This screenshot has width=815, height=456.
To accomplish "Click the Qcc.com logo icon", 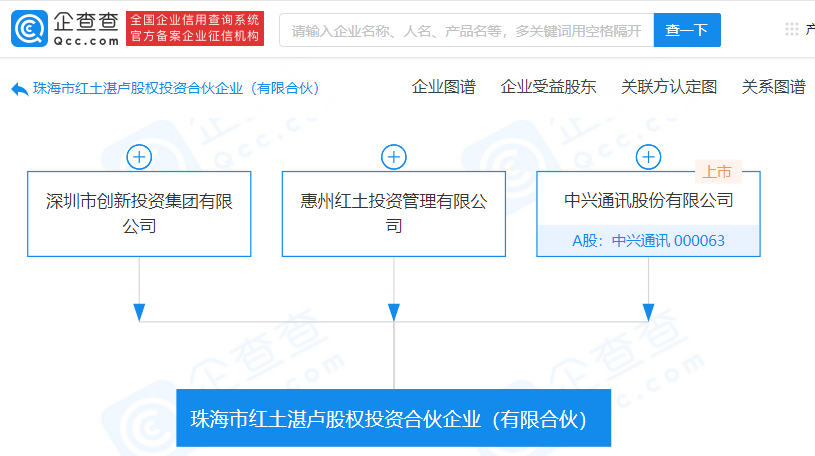I will (x=30, y=29).
